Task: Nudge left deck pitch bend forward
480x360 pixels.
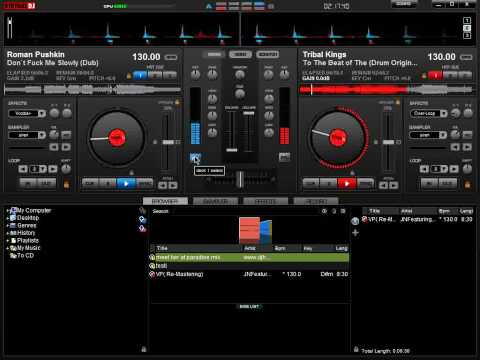Action: coord(173,185)
